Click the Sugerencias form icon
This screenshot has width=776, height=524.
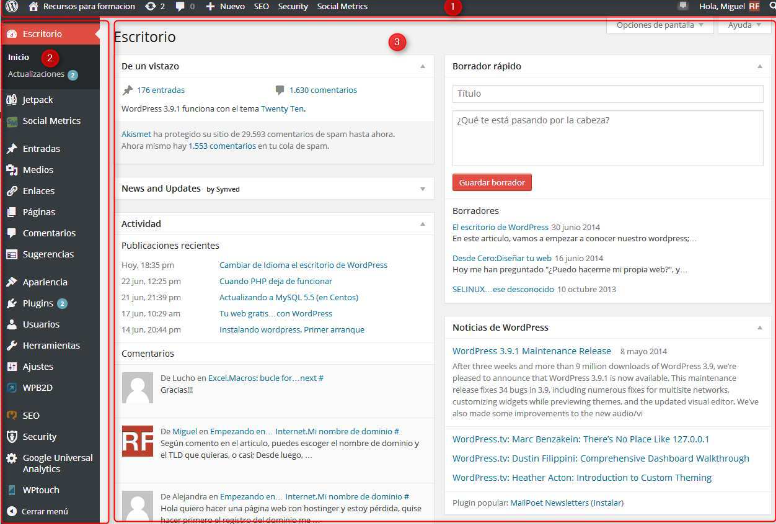pos(11,254)
